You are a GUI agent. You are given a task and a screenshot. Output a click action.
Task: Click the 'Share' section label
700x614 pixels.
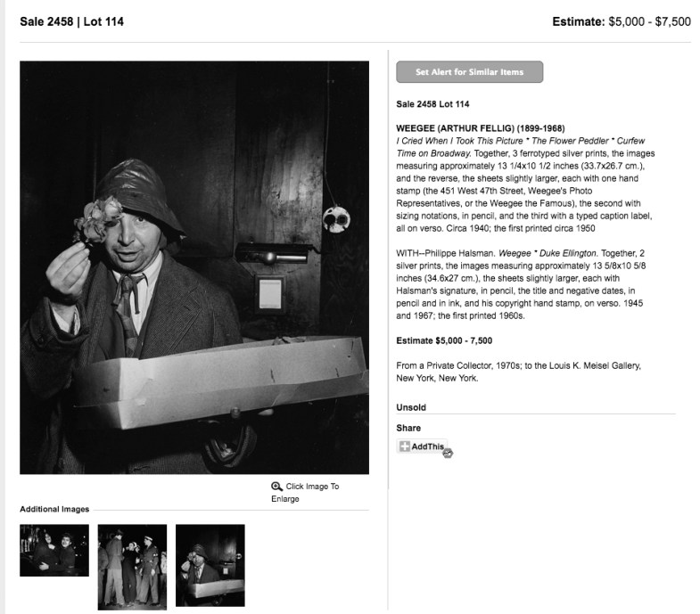408,428
